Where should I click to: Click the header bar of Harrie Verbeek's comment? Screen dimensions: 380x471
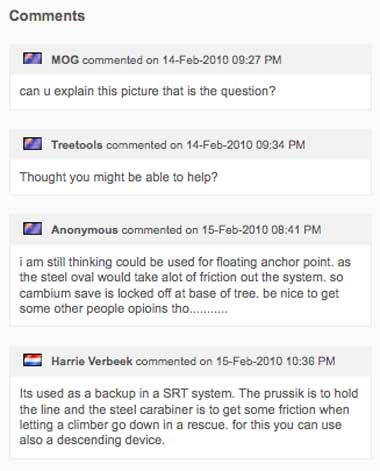(x=190, y=361)
